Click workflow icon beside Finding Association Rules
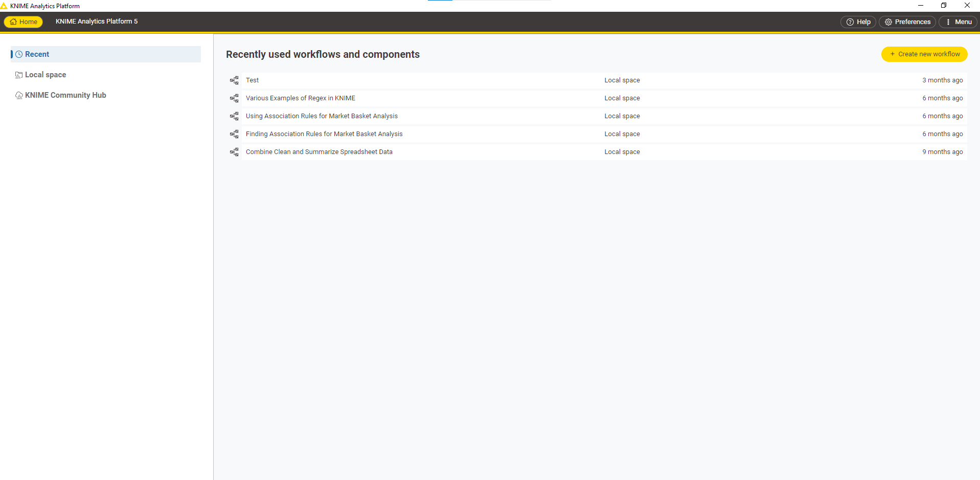 [x=234, y=134]
